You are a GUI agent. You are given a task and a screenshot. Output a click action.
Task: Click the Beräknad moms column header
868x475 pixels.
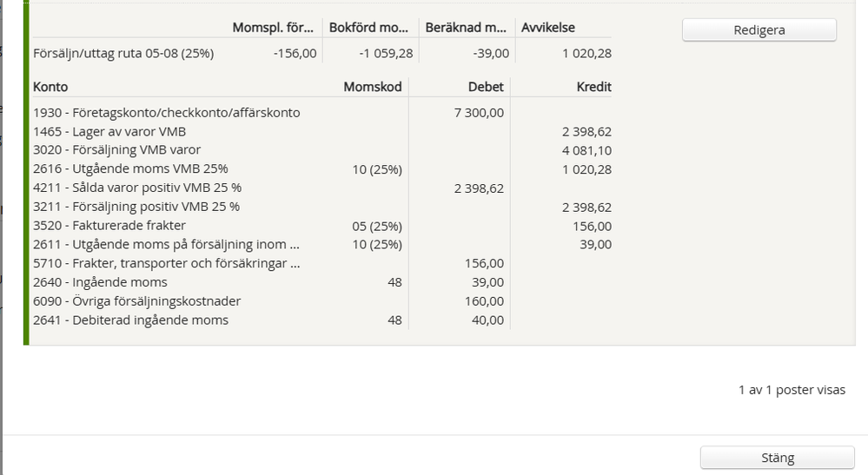(467, 28)
